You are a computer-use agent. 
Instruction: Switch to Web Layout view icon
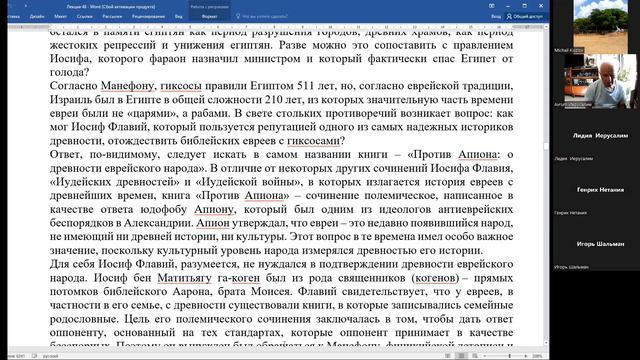tap(475, 356)
